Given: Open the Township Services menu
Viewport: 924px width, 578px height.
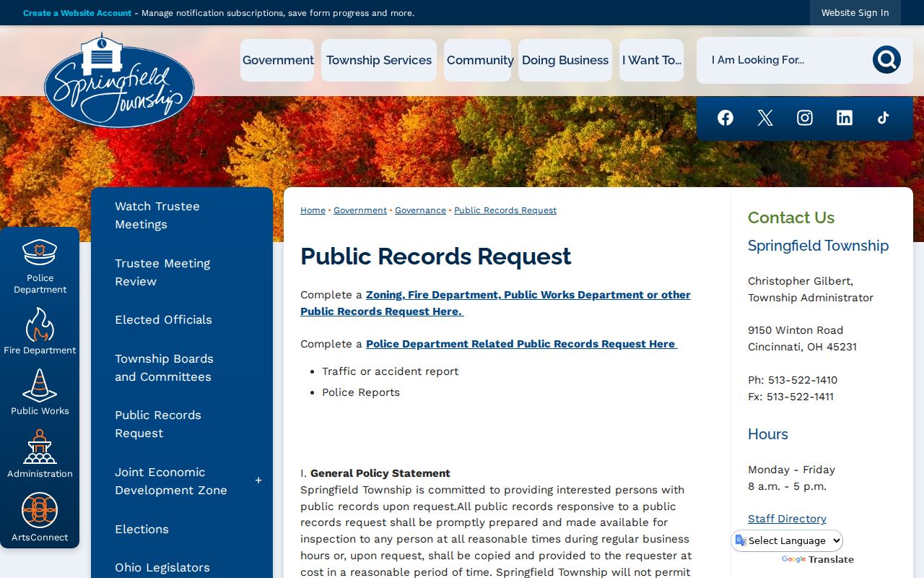Looking at the screenshot, I should [379, 60].
